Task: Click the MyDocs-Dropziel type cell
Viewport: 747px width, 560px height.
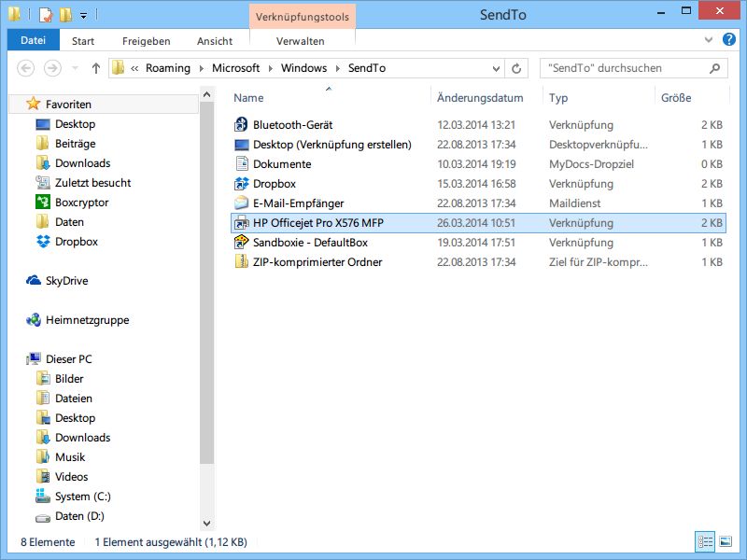Action: 591,164
